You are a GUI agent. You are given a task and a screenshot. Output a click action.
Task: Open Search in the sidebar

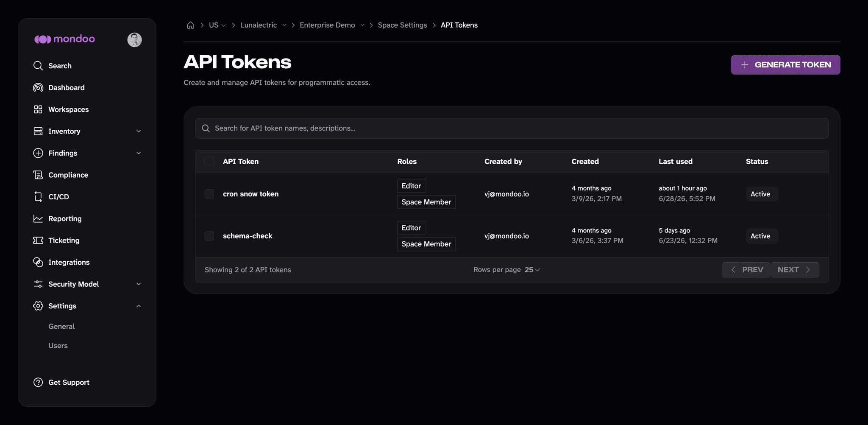(x=60, y=66)
